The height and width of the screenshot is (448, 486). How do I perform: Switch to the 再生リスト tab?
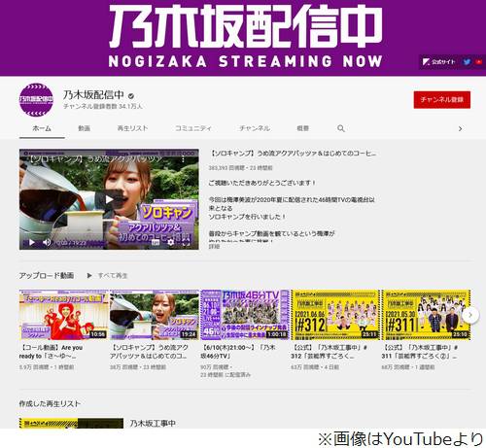click(x=132, y=128)
